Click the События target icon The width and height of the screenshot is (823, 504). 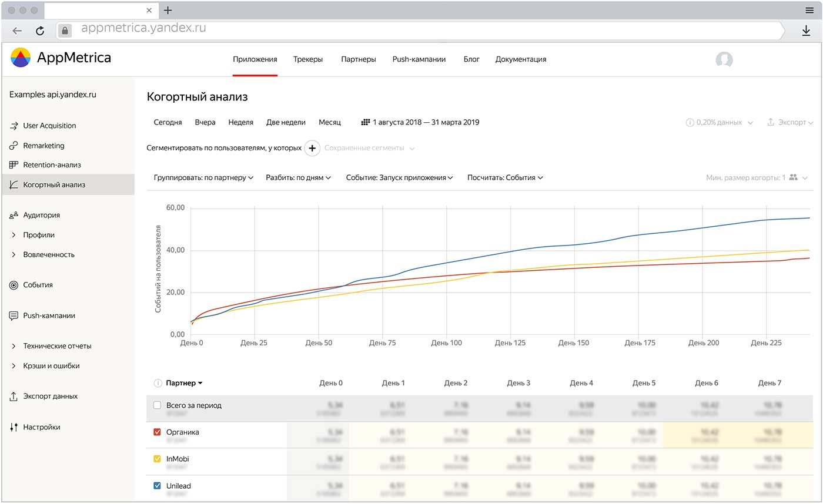click(14, 285)
